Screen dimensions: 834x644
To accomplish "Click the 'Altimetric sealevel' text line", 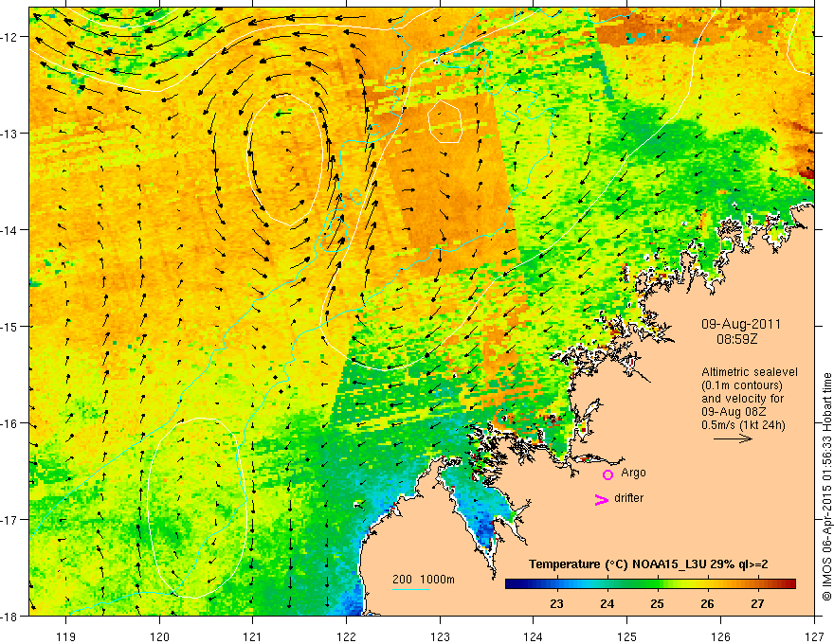I will [750, 372].
